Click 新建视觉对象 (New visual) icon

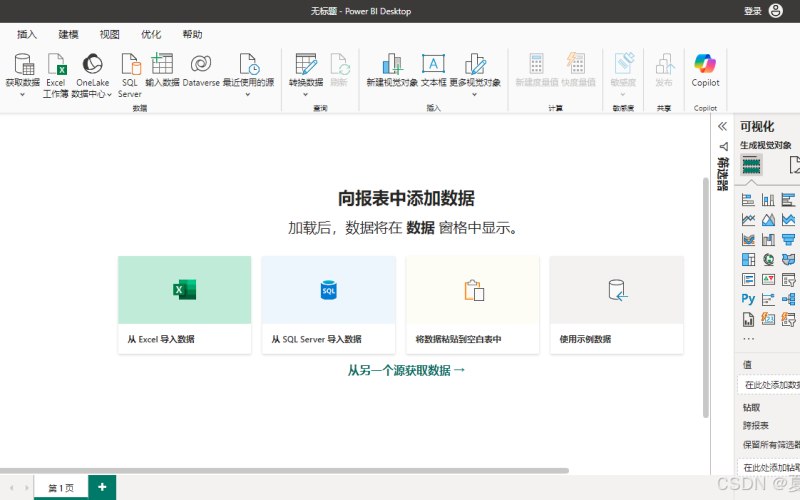pos(392,64)
